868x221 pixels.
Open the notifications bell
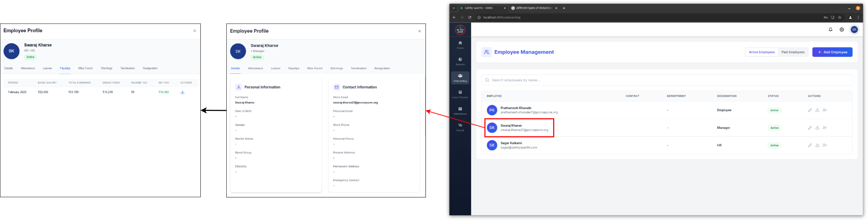click(830, 30)
